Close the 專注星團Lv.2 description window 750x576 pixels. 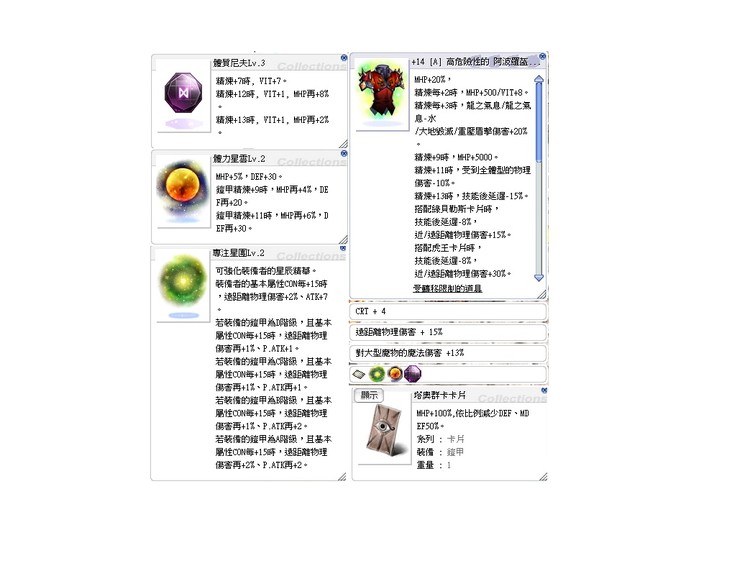click(x=343, y=248)
